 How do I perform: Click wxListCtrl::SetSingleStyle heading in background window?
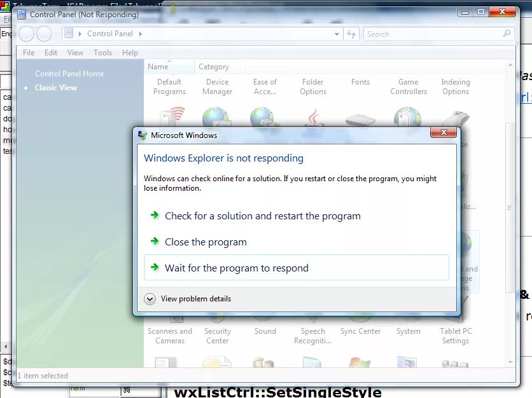click(277, 392)
